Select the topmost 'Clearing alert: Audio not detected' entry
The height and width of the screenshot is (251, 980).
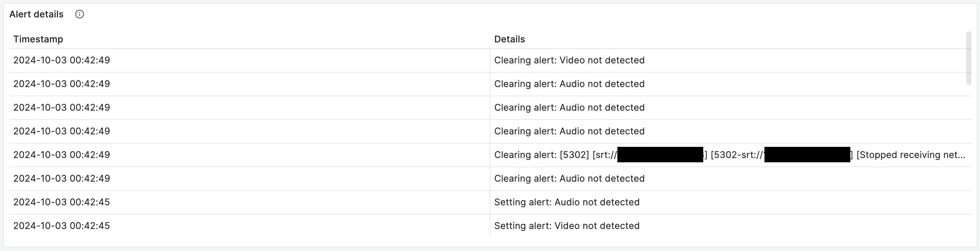coord(569,84)
